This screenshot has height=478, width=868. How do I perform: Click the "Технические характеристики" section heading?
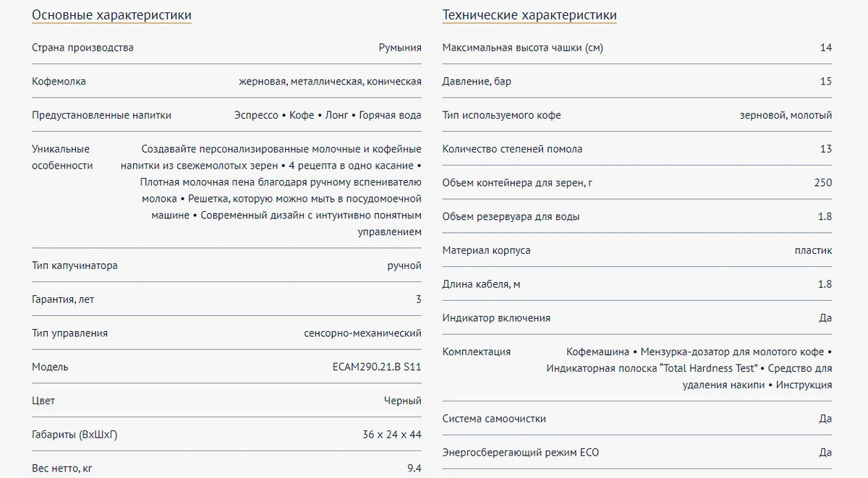point(529,15)
